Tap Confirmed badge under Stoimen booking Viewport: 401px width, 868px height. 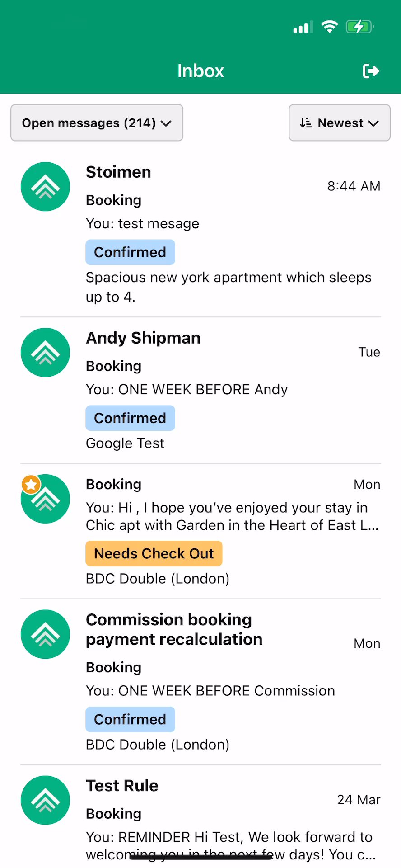[x=130, y=252]
